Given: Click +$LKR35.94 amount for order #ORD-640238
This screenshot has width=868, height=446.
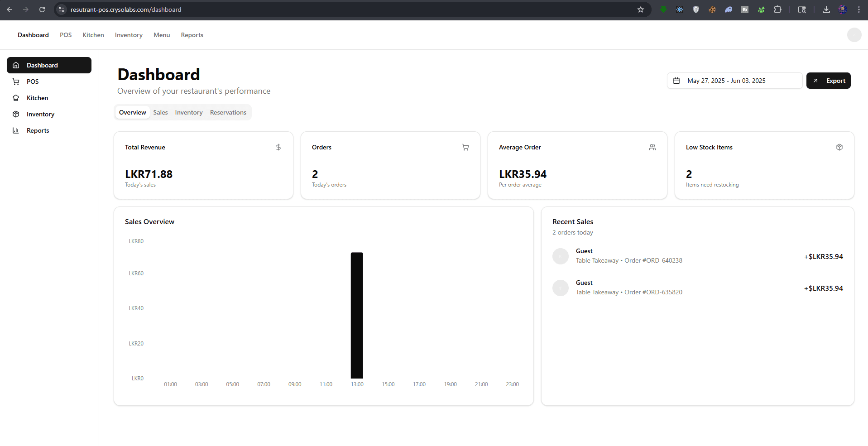Looking at the screenshot, I should coord(824,256).
